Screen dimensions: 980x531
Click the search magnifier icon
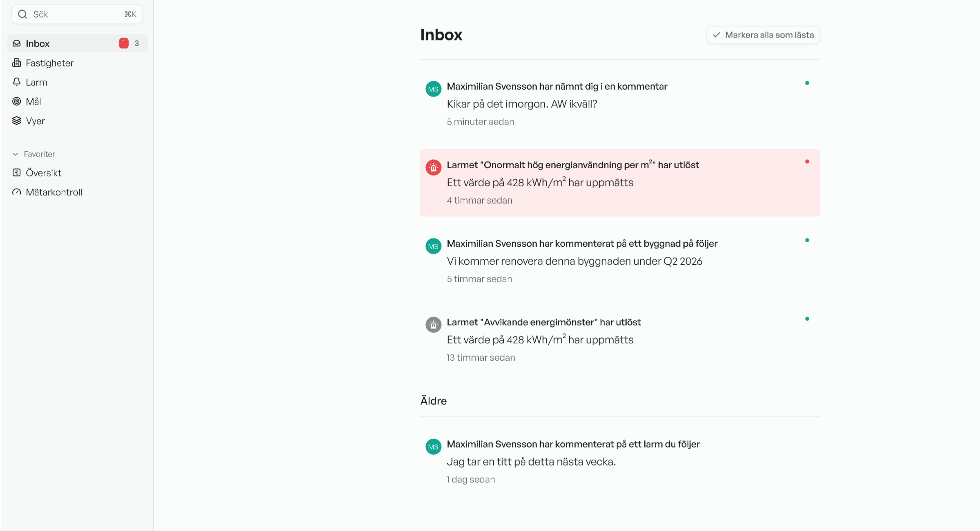(22, 14)
